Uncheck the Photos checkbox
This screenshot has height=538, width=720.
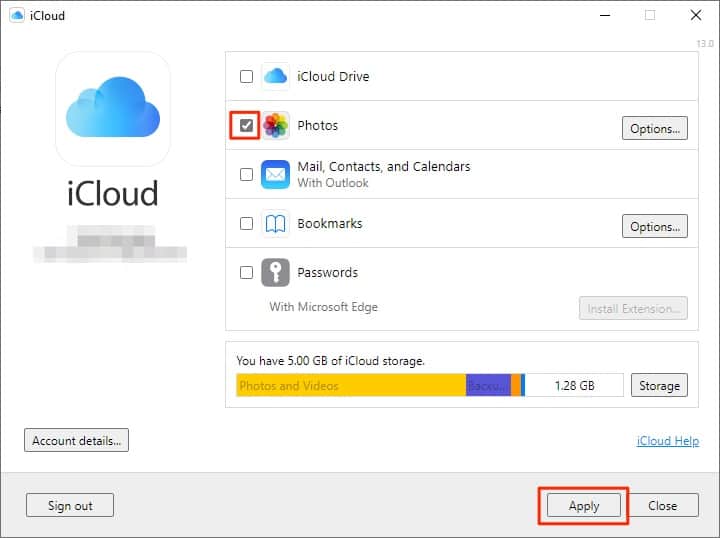click(246, 126)
